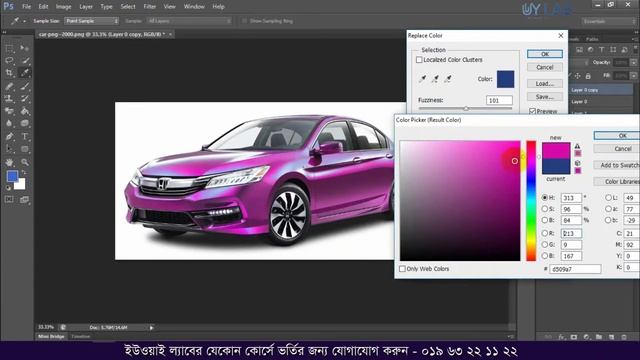
Task: Select the Blur tool
Action: [9, 123]
